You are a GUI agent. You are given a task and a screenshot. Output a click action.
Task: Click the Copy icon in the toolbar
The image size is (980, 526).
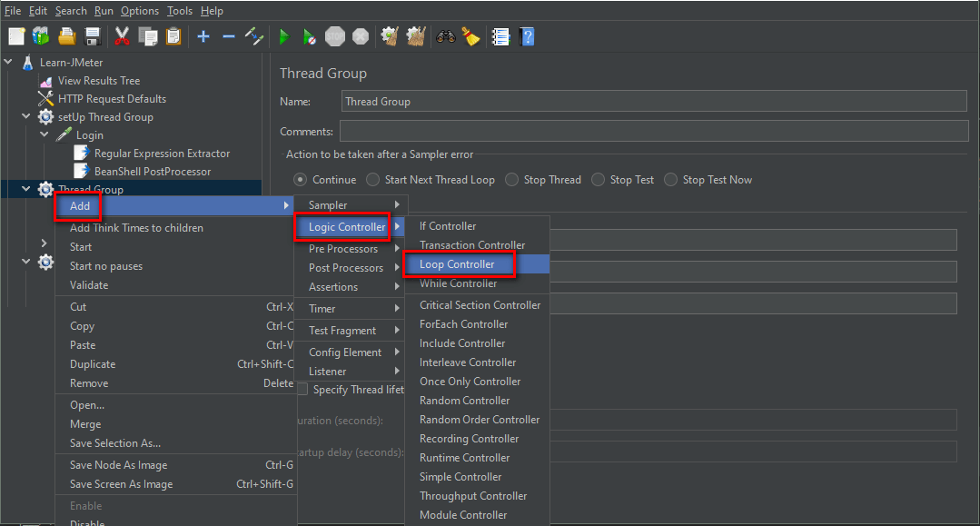point(147,36)
